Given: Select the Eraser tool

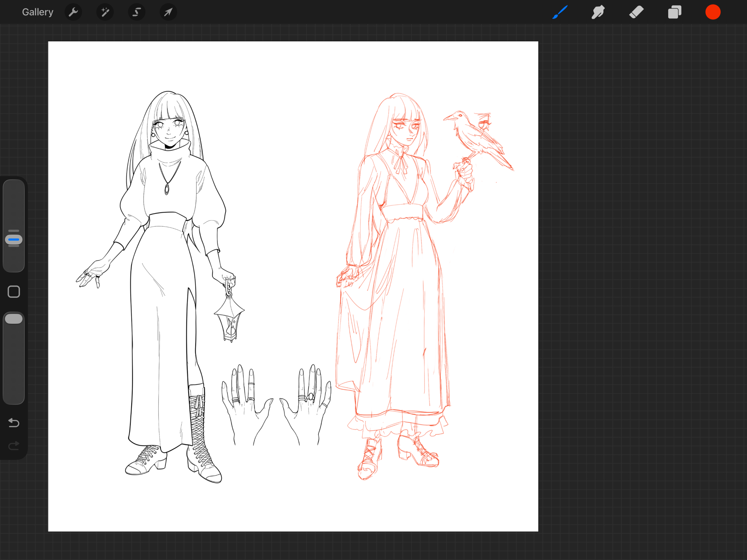Looking at the screenshot, I should click(x=636, y=12).
